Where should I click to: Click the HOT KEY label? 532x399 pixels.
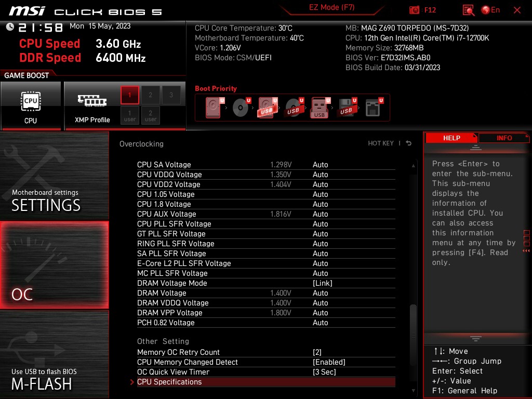[381, 143]
